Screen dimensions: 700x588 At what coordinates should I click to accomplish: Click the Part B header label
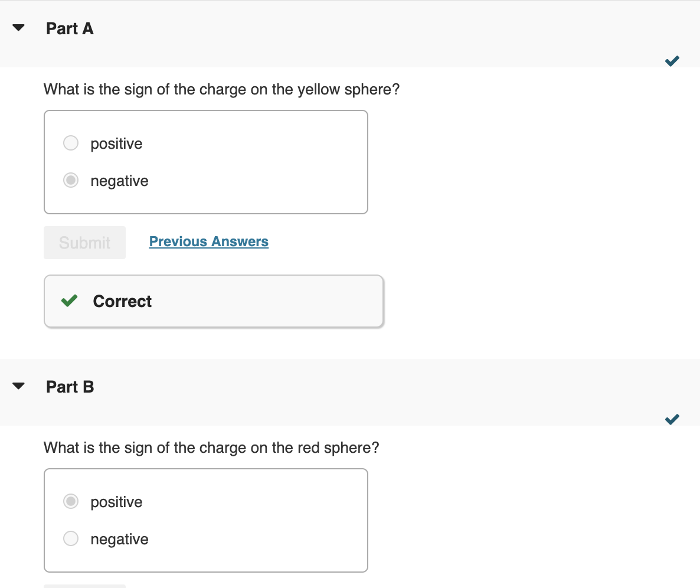[70, 387]
